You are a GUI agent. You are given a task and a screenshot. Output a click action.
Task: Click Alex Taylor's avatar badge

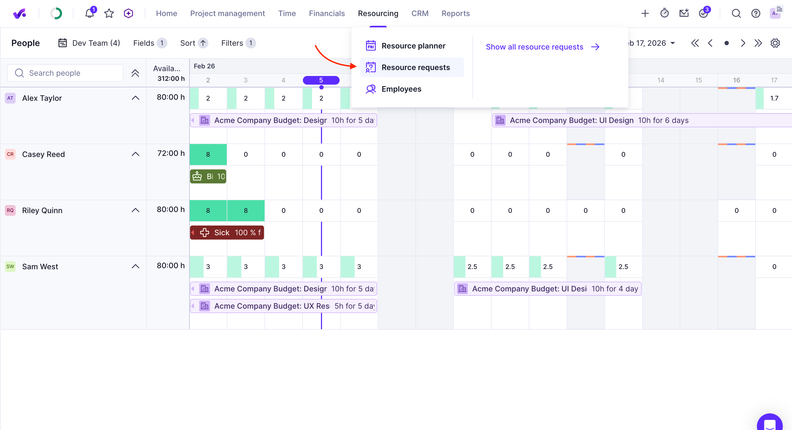click(x=10, y=98)
